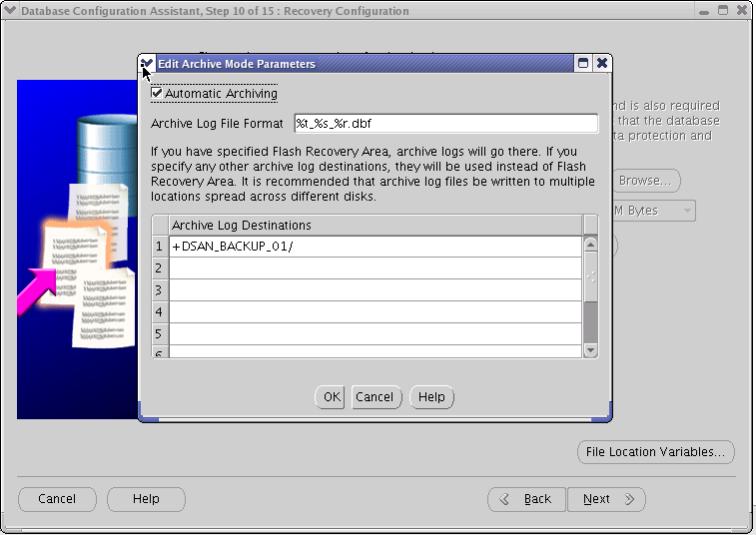This screenshot has width=756, height=535.
Task: Click the scroll up arrow of destinations table
Action: [x=590, y=245]
